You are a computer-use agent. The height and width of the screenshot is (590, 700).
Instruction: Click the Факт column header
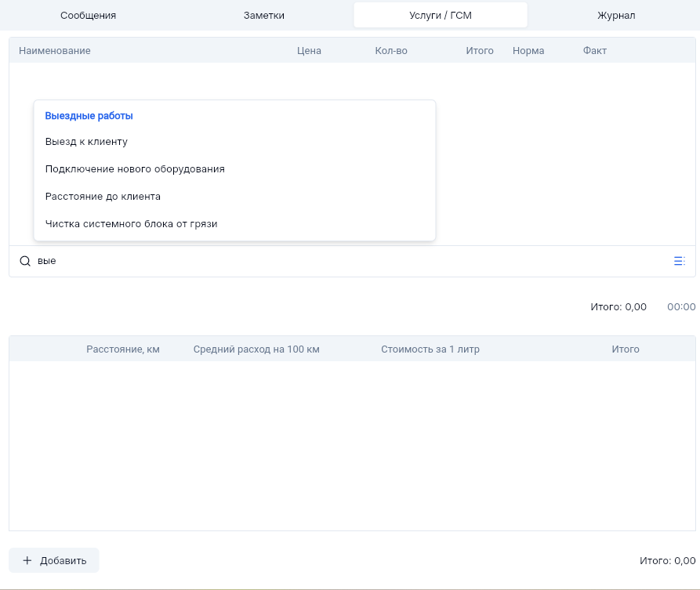(x=594, y=51)
